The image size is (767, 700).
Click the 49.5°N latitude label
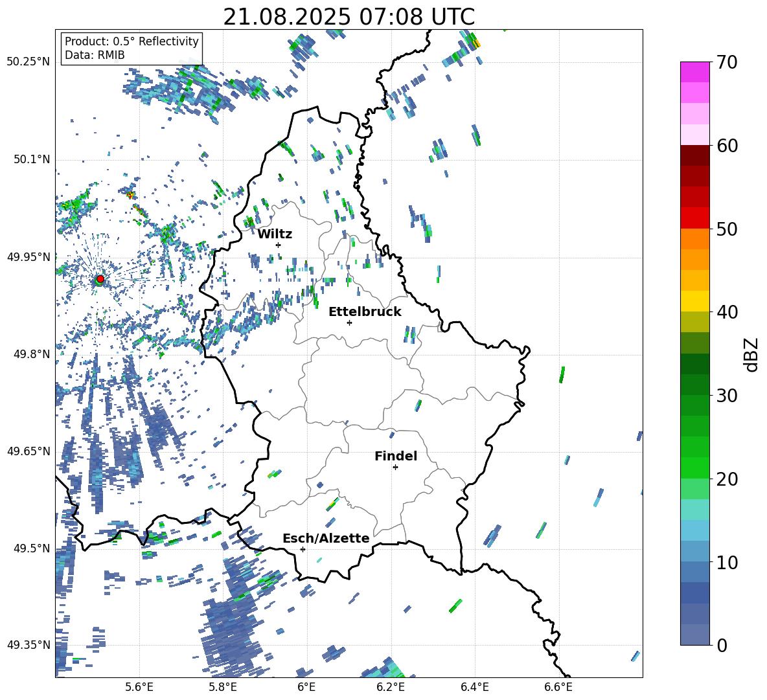(32, 548)
